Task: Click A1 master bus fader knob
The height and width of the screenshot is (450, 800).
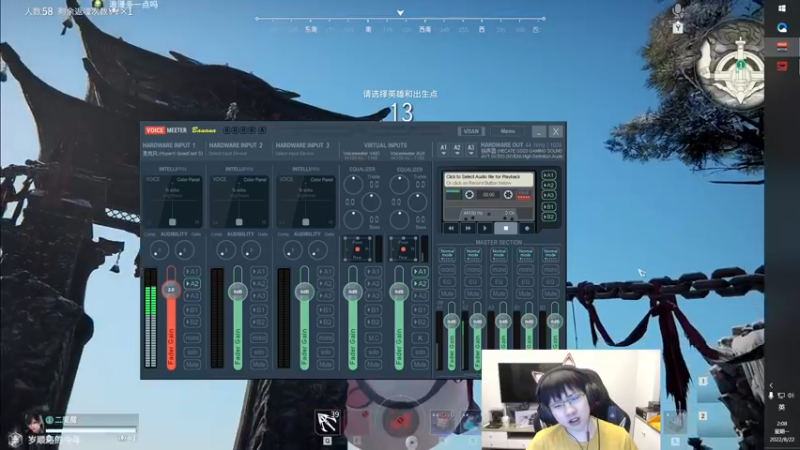Action: point(452,321)
